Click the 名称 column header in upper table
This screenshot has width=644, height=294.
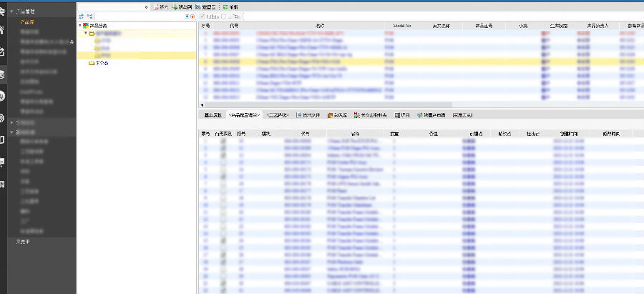coord(320,26)
